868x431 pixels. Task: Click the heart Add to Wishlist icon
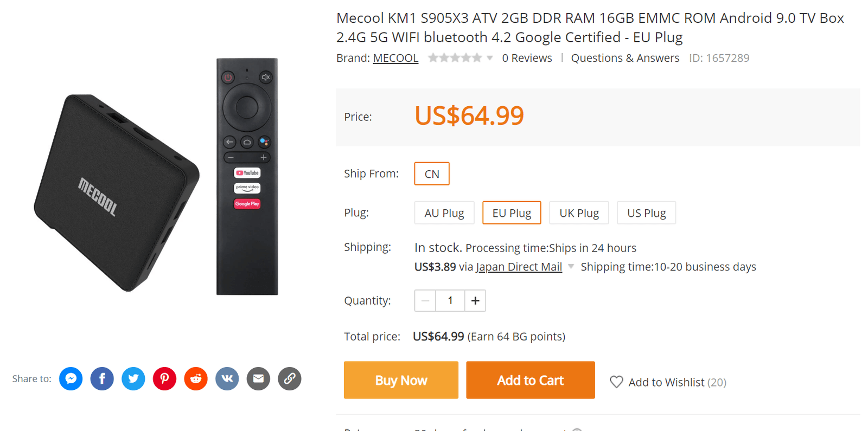[x=616, y=382]
